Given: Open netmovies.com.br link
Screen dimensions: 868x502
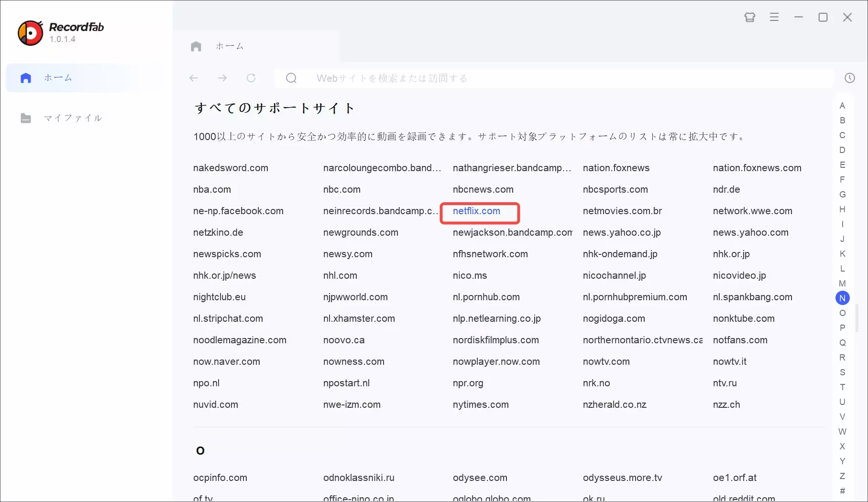Looking at the screenshot, I should click(622, 211).
